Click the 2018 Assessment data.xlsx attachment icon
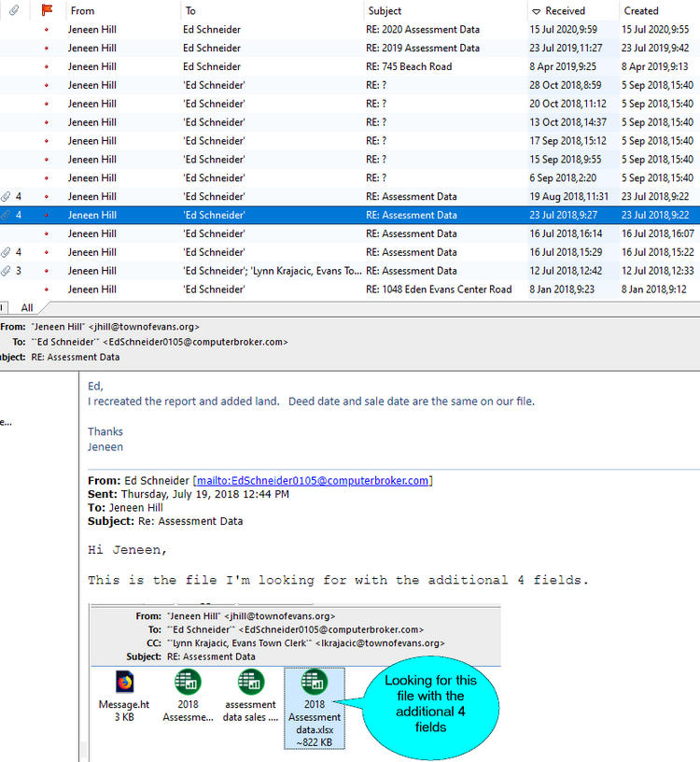This screenshot has width=700, height=762. point(315,682)
